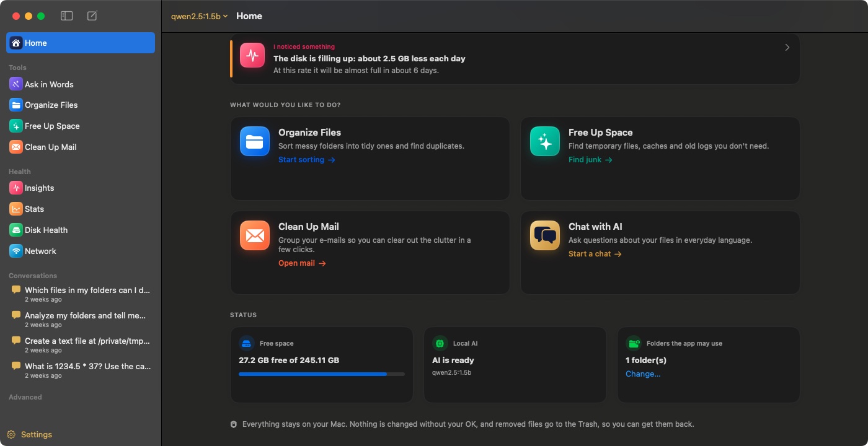Click the Settings gear icon
Image resolution: width=868 pixels, height=446 pixels.
(11, 434)
